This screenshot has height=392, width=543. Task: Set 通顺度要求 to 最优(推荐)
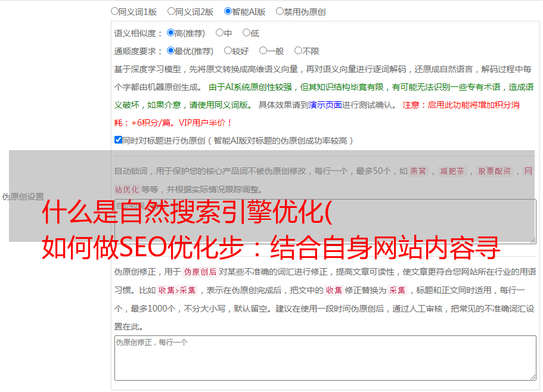[171, 51]
